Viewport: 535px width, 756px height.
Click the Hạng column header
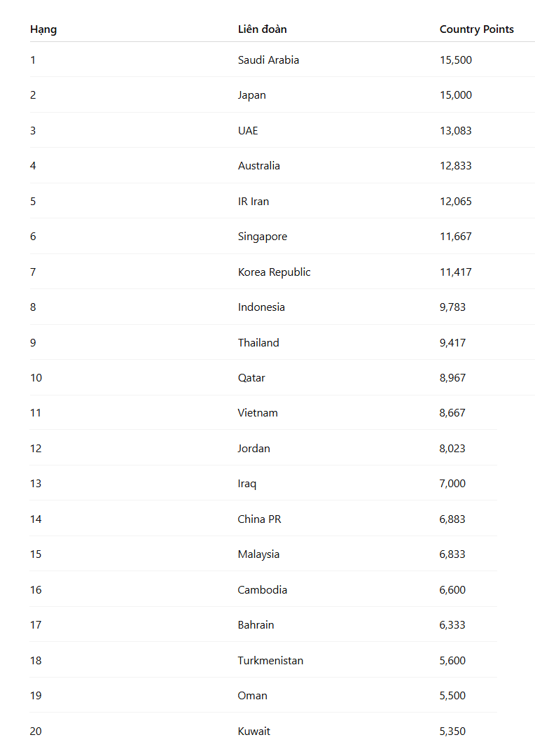tap(43, 29)
